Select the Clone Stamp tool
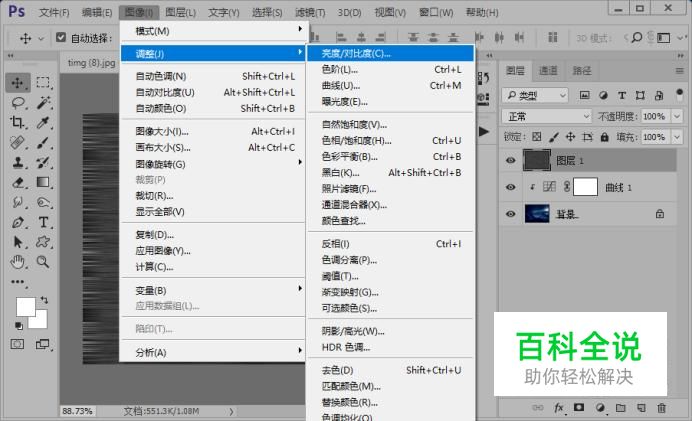 pos(18,162)
